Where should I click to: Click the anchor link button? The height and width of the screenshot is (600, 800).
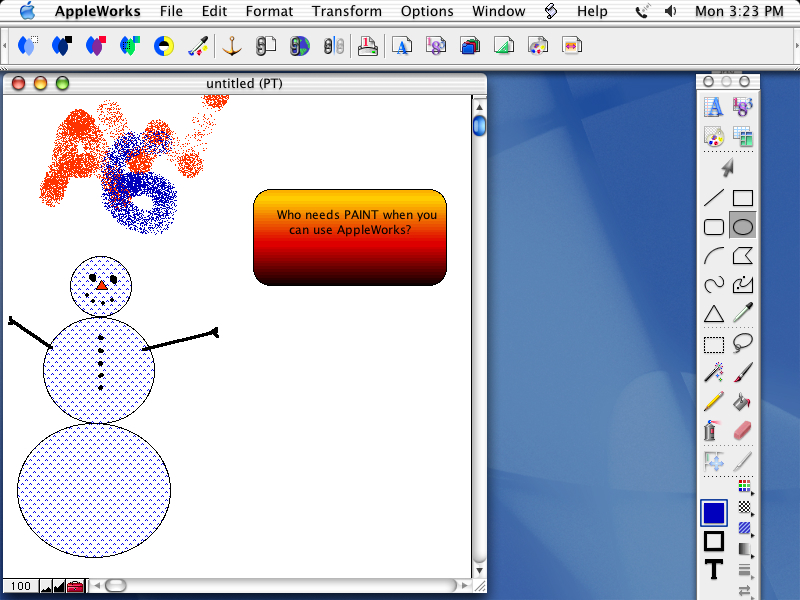click(x=232, y=46)
